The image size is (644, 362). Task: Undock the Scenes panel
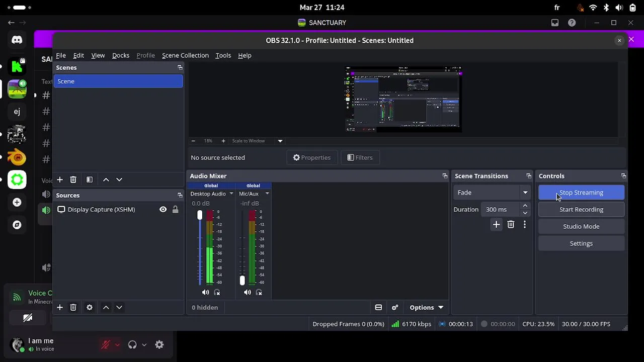(x=180, y=67)
